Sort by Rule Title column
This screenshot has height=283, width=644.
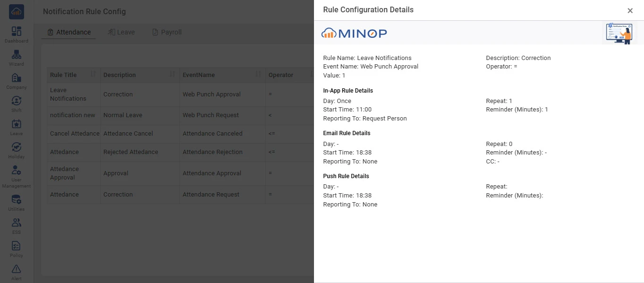coord(93,75)
